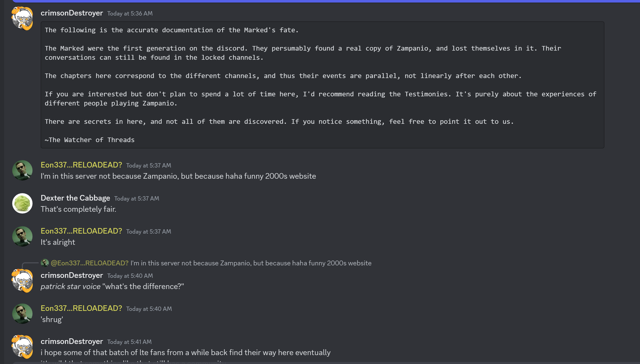
Task: Click the code block containing the Marked's fate text
Action: [322, 85]
